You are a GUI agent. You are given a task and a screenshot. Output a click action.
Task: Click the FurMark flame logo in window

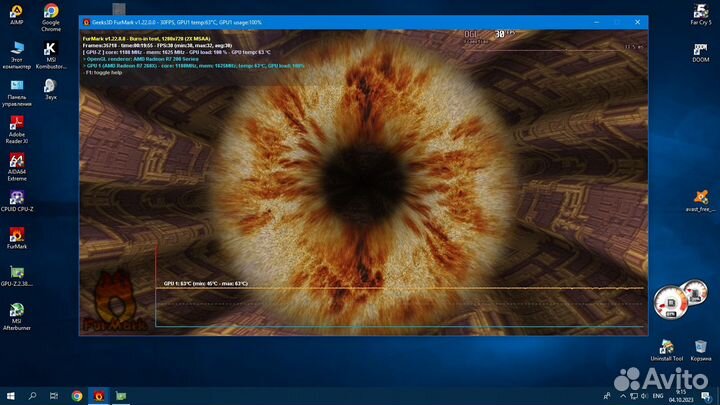click(114, 300)
